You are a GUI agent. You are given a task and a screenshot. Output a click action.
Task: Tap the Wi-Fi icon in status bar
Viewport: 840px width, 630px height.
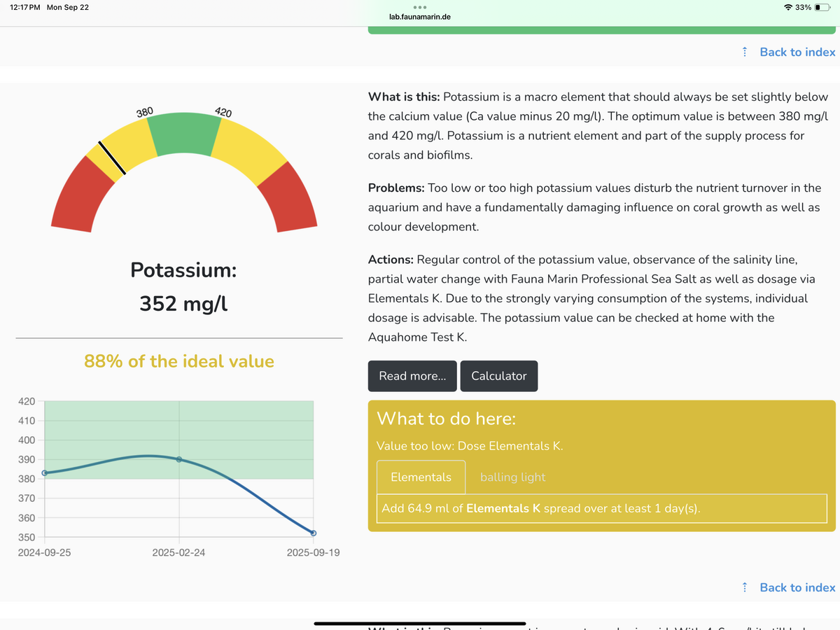point(788,7)
